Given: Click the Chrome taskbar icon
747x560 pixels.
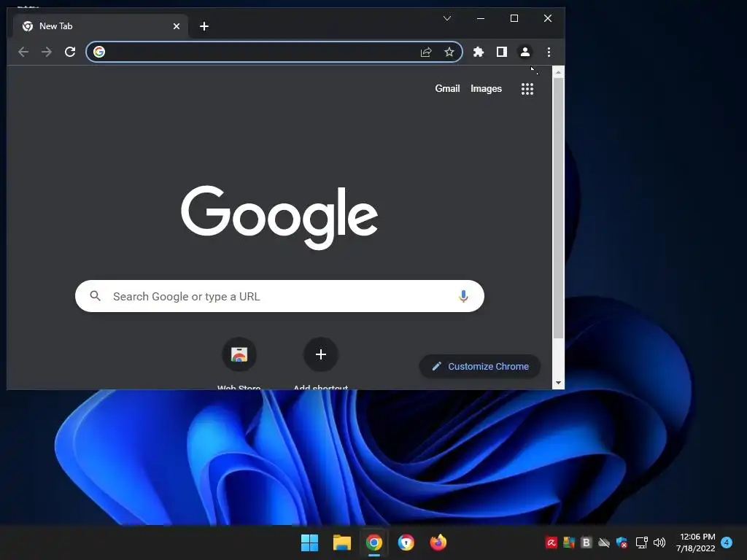Looking at the screenshot, I should 374,542.
